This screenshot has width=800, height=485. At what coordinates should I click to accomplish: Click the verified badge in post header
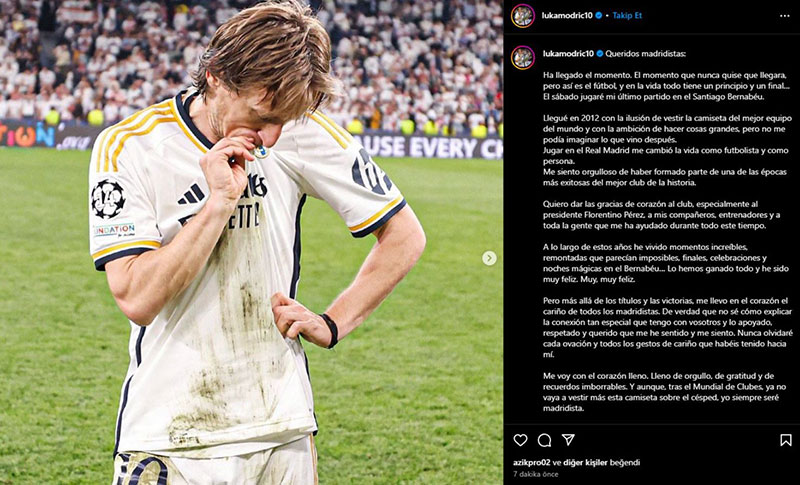tap(599, 15)
